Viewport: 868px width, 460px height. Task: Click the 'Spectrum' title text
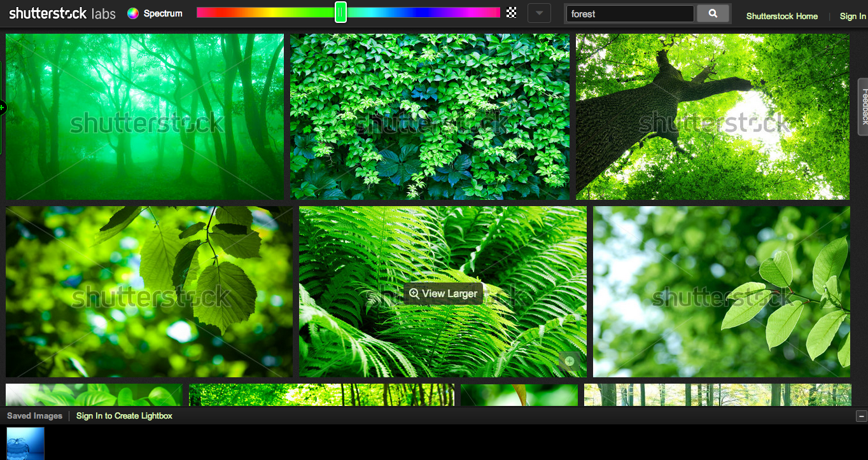click(x=163, y=13)
